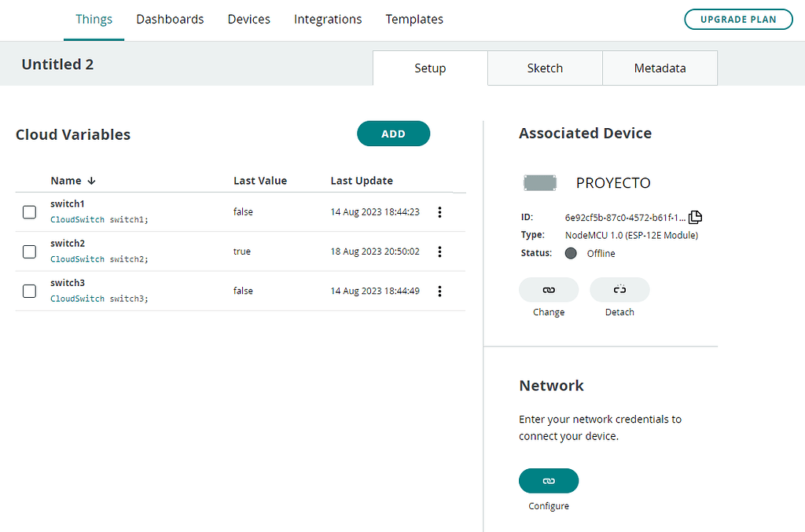
Task: Open the Devices section
Action: coord(248,19)
